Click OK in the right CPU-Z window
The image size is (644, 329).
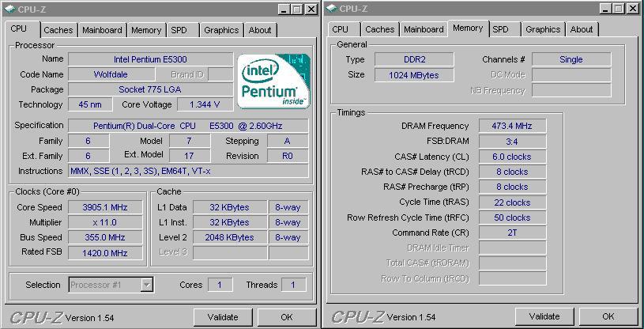tap(608, 316)
